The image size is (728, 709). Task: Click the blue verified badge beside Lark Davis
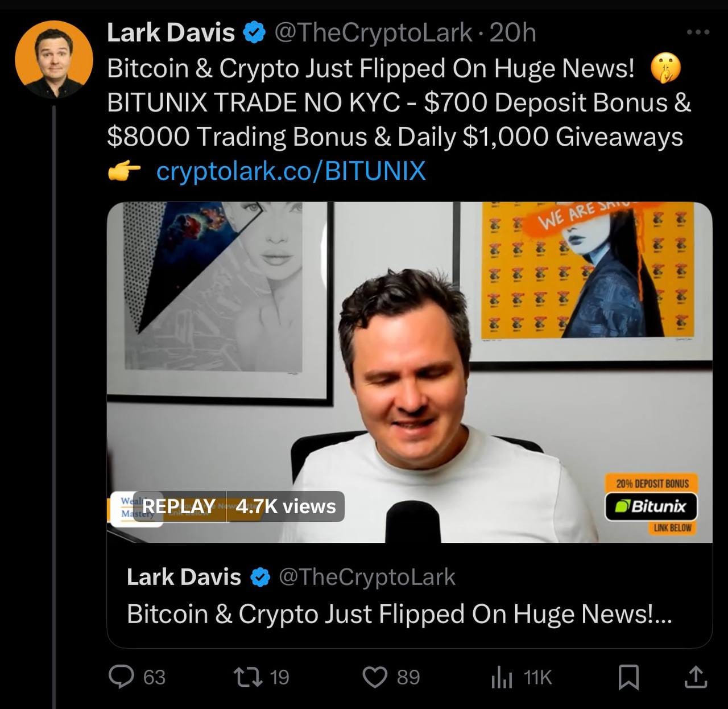254,33
